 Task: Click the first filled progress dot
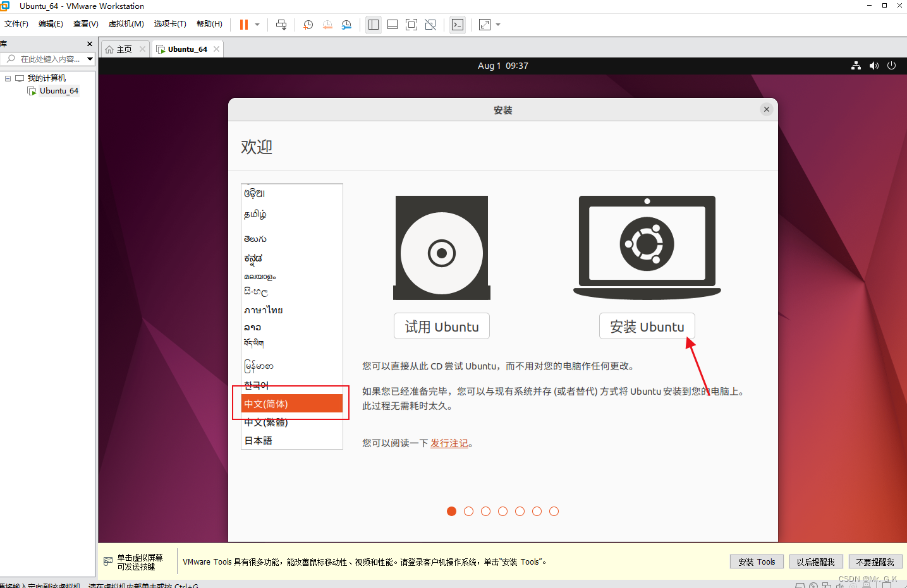pos(451,512)
